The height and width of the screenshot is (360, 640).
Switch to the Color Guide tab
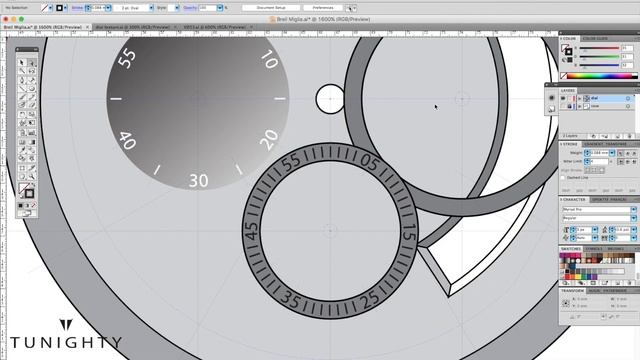(x=595, y=38)
